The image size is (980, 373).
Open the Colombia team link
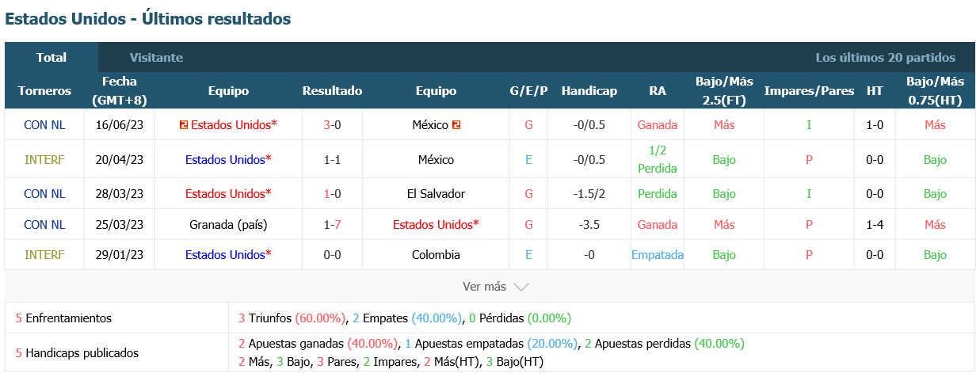point(436,255)
